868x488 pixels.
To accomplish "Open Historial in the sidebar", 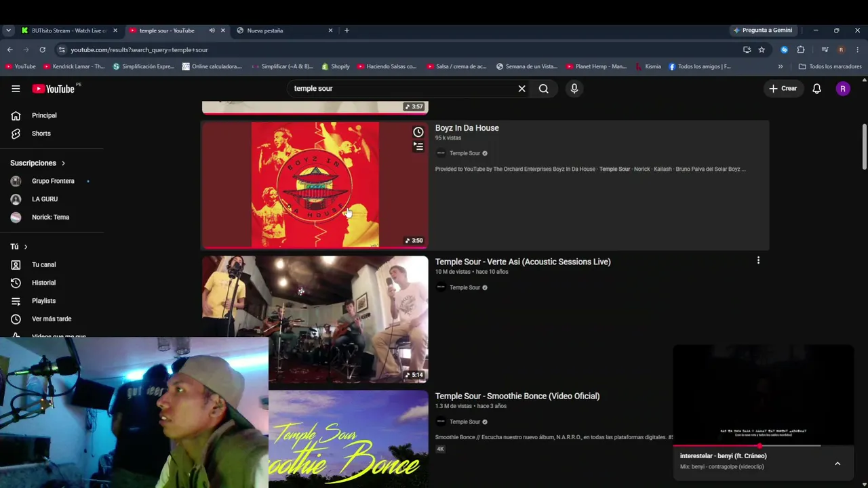I will click(43, 283).
